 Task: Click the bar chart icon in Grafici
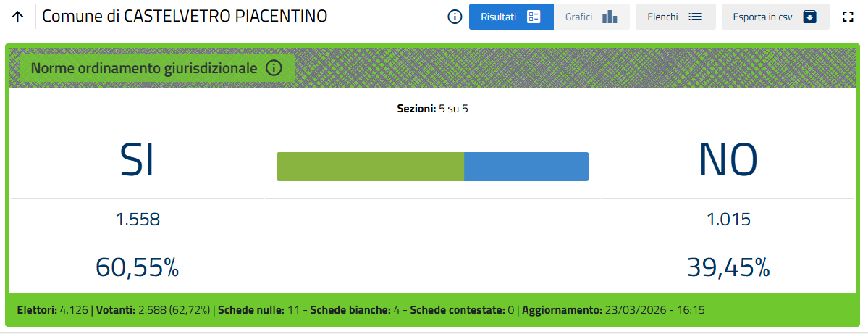coord(610,17)
